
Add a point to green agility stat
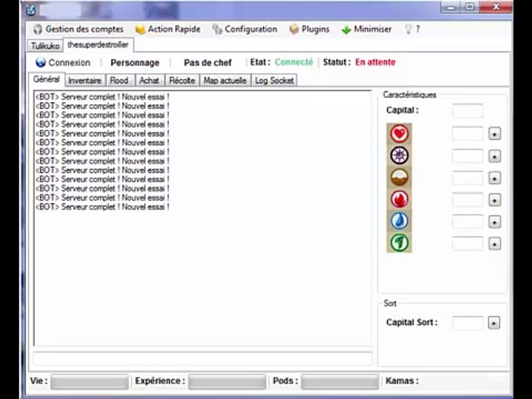[x=494, y=244]
